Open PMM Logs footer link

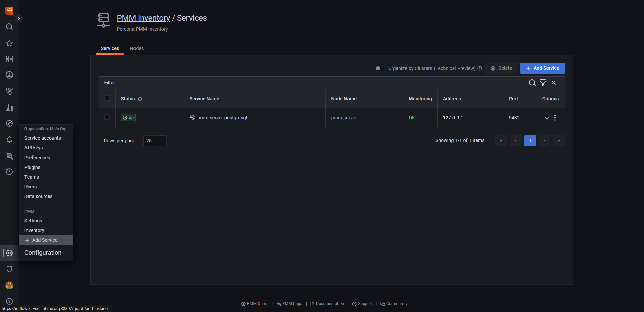(289, 304)
